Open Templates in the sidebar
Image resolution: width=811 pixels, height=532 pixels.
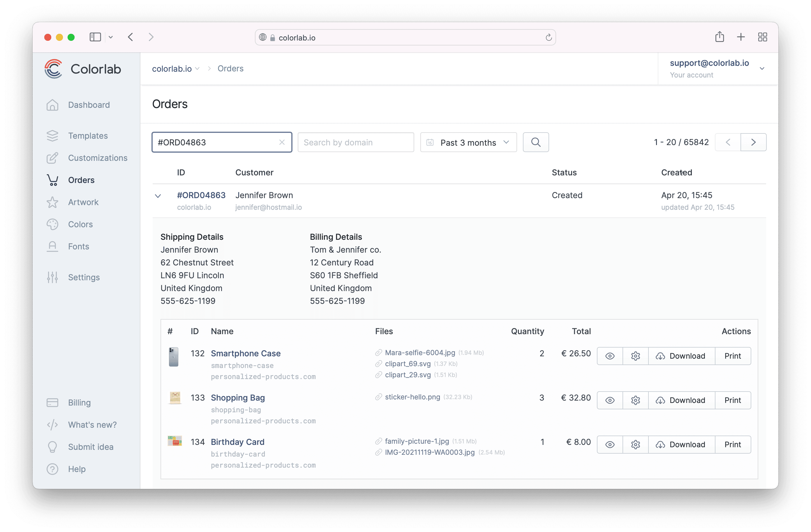click(x=88, y=136)
